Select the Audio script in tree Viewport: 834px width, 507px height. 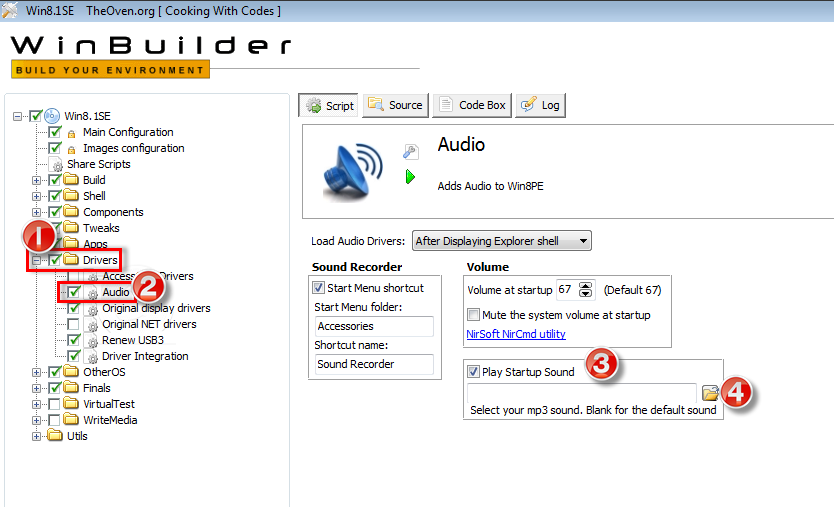click(x=115, y=292)
